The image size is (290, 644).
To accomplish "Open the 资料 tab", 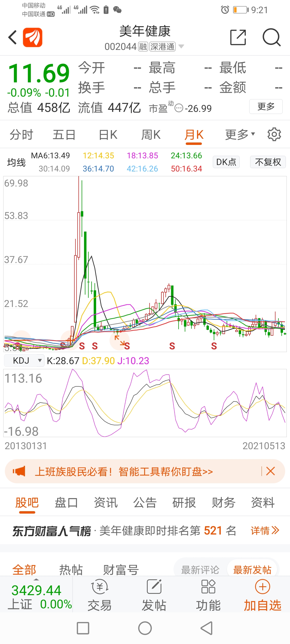I will tap(263, 503).
